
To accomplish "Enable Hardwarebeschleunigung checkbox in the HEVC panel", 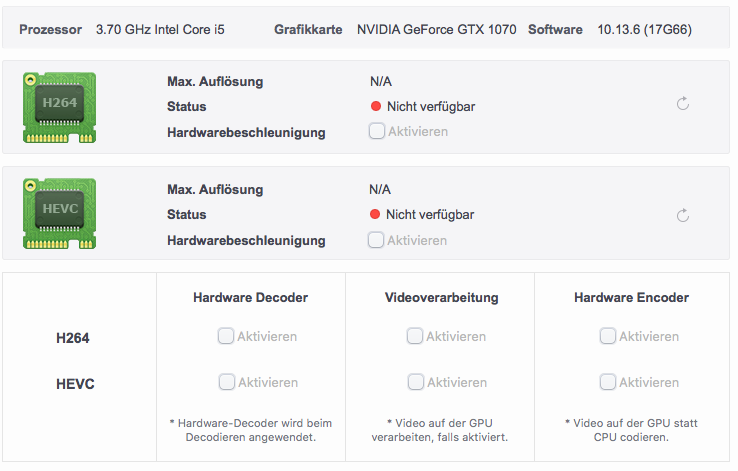I will [x=377, y=240].
